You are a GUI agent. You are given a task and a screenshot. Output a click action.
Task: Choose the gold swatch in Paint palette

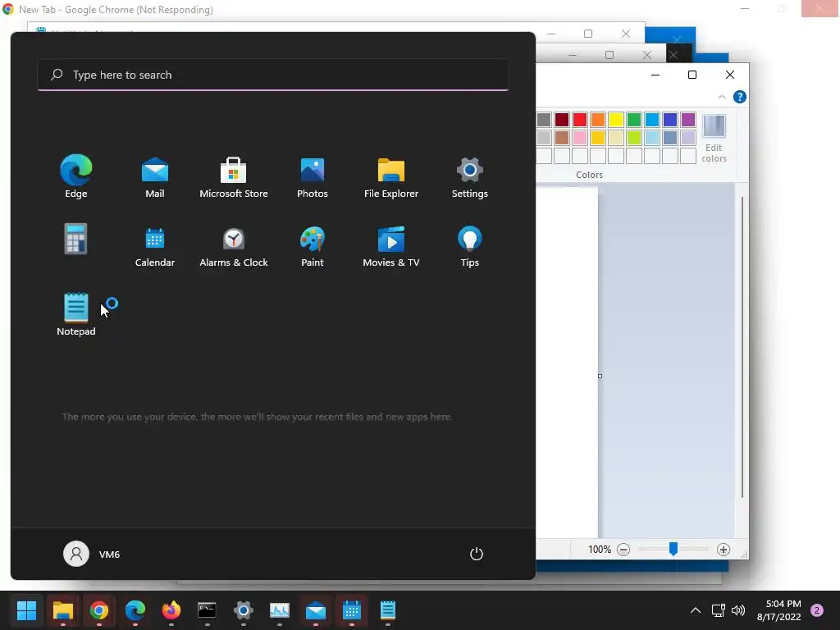point(598,138)
